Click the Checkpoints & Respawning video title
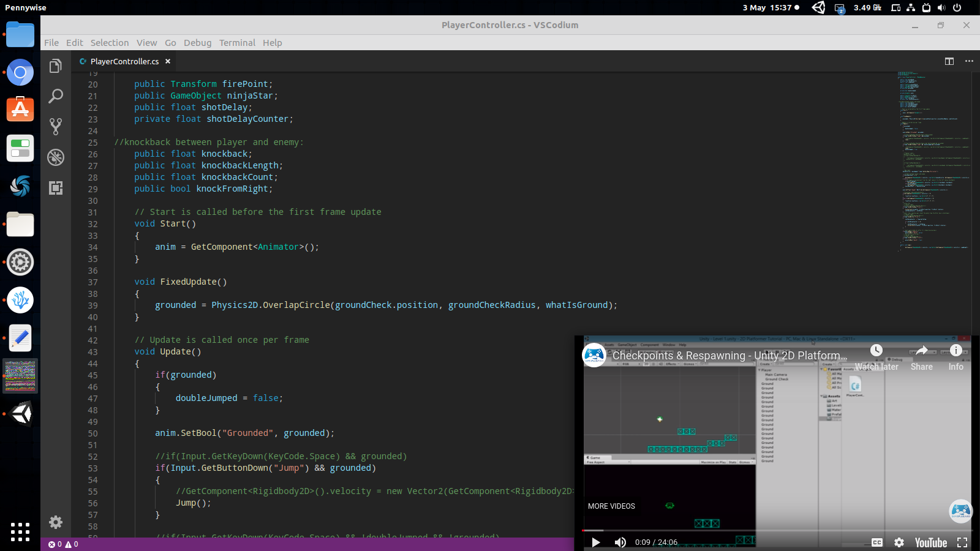This screenshot has width=980, height=551. 729,355
